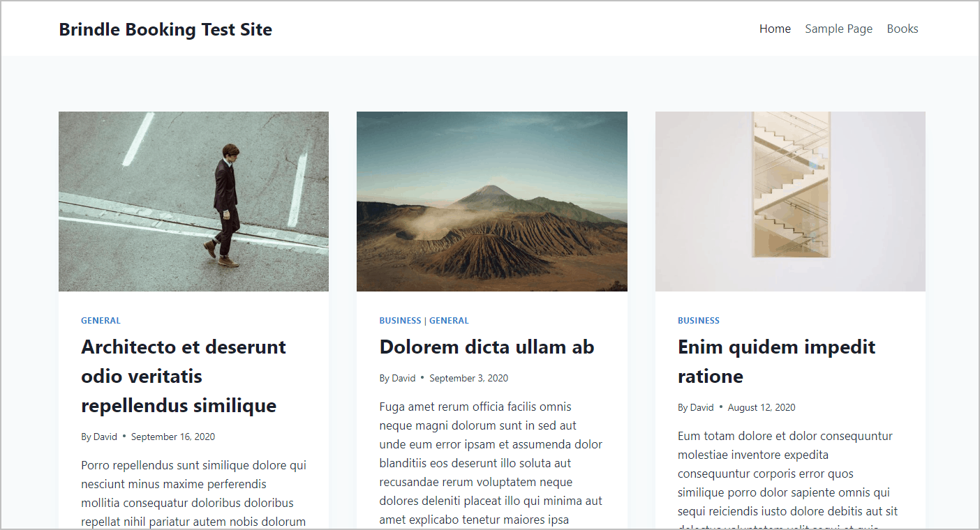Click author David under the second post
Image resolution: width=980 pixels, height=530 pixels.
(x=403, y=378)
